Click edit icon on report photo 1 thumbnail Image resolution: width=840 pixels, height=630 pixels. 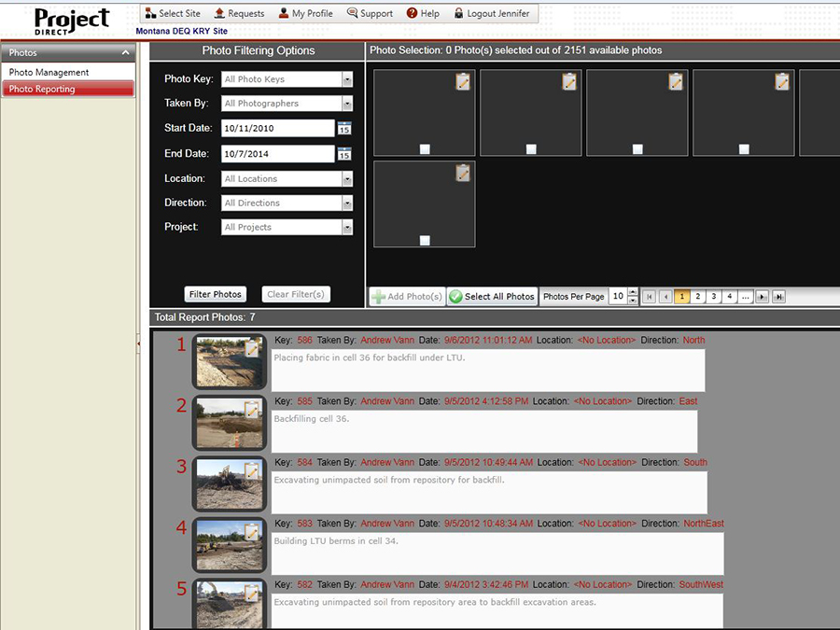click(252, 348)
